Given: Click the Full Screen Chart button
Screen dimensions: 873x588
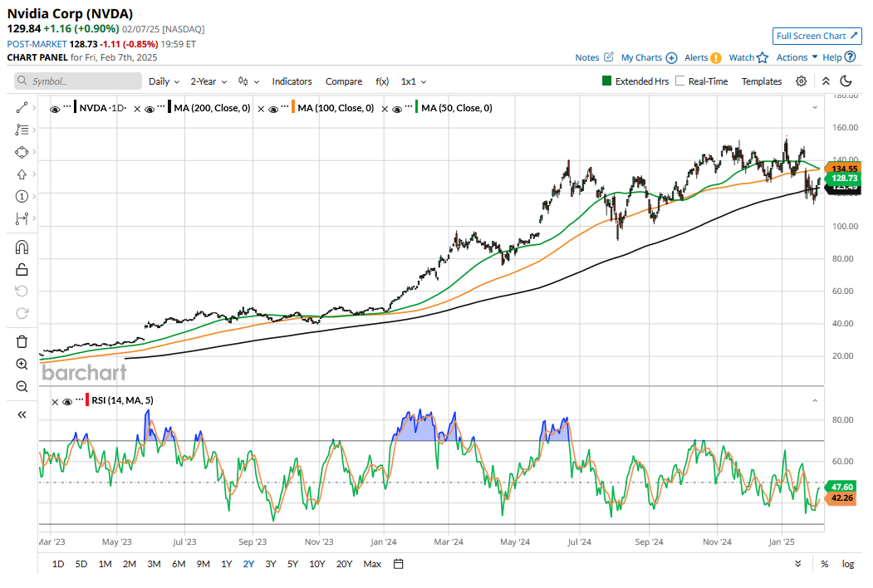Looking at the screenshot, I should point(817,36).
